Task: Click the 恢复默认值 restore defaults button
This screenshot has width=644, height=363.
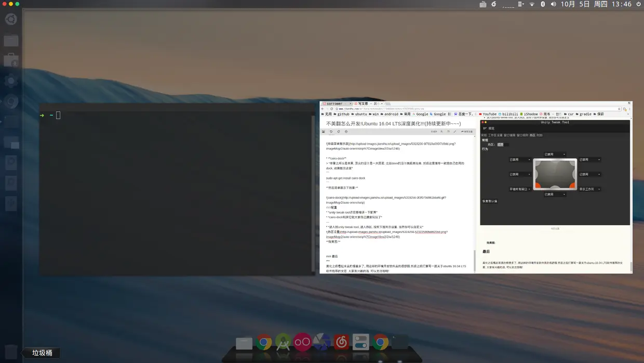Action: (490, 201)
